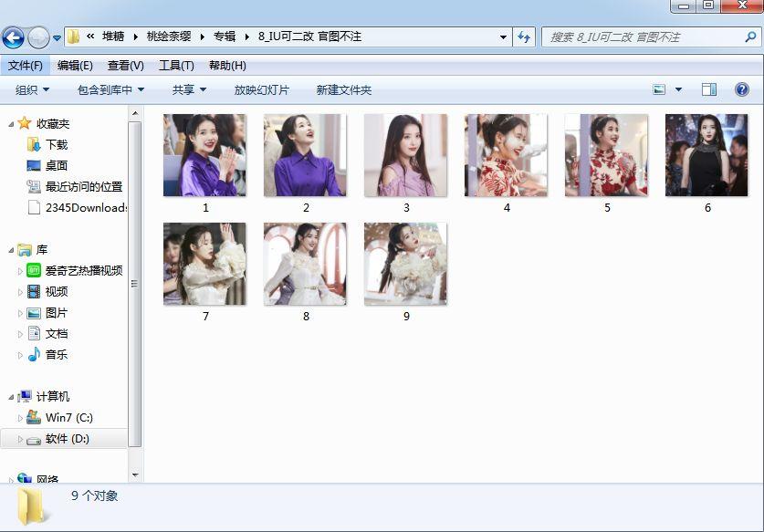Select image thumbnail 6
764x532 pixels.
tap(706, 155)
